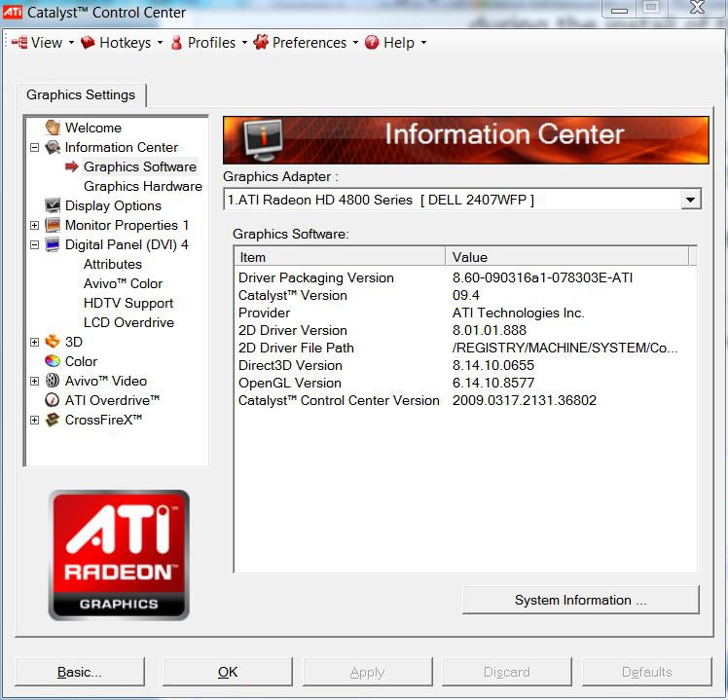Click the ATI Overdrive gauge icon

(x=52, y=400)
